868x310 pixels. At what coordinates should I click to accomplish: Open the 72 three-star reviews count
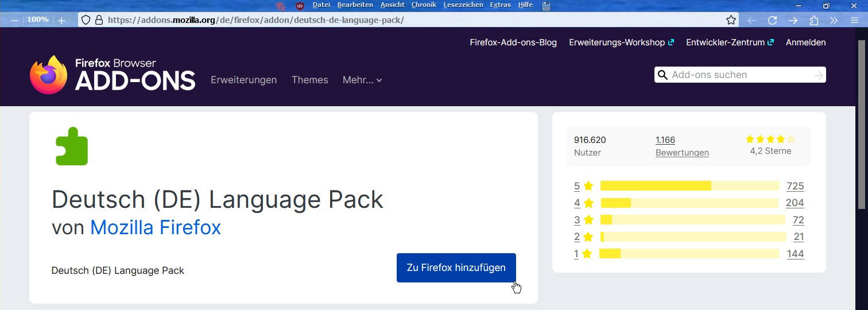tap(798, 220)
